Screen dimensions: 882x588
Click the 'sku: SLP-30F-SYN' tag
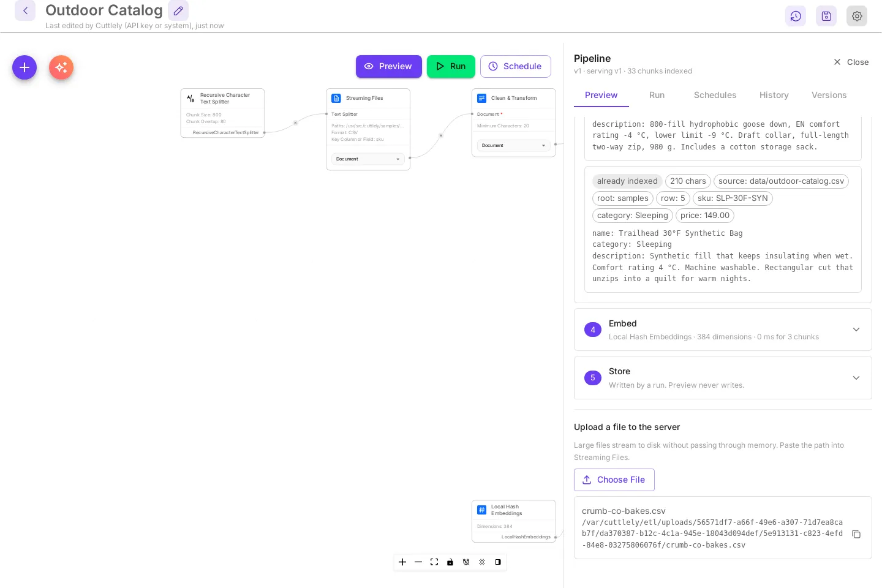coord(733,198)
